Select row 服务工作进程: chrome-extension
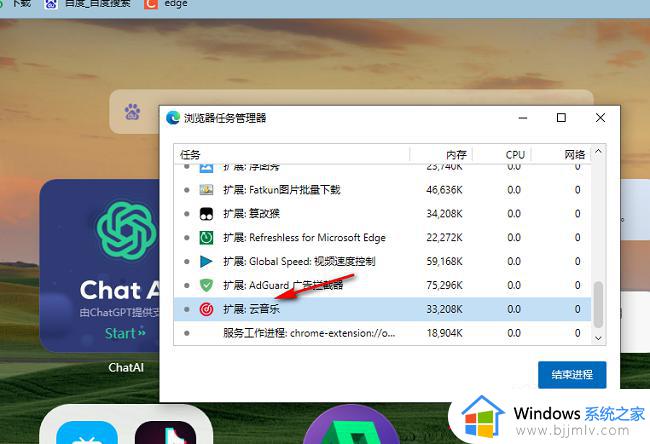Viewport: 650px width, 444px height. point(382,333)
